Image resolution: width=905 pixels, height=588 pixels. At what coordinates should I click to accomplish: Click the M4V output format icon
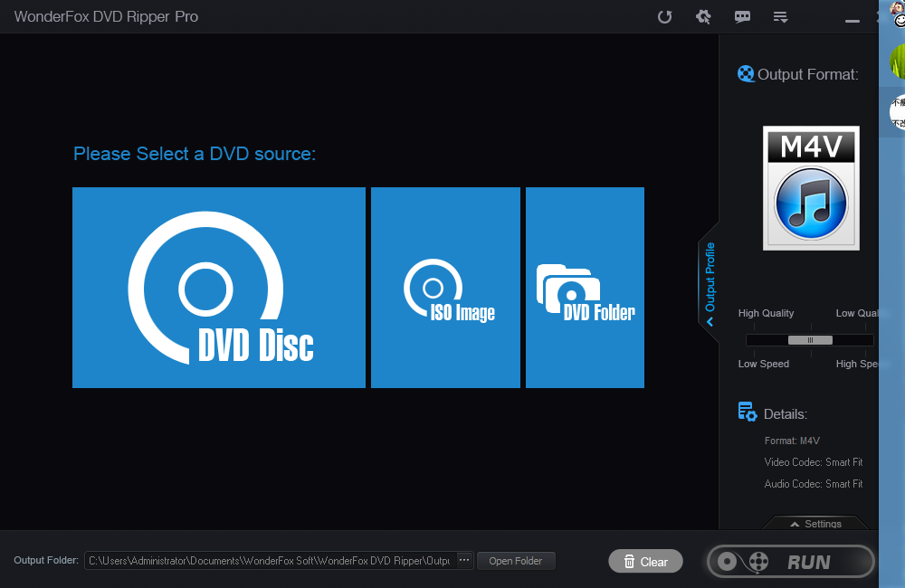click(810, 187)
